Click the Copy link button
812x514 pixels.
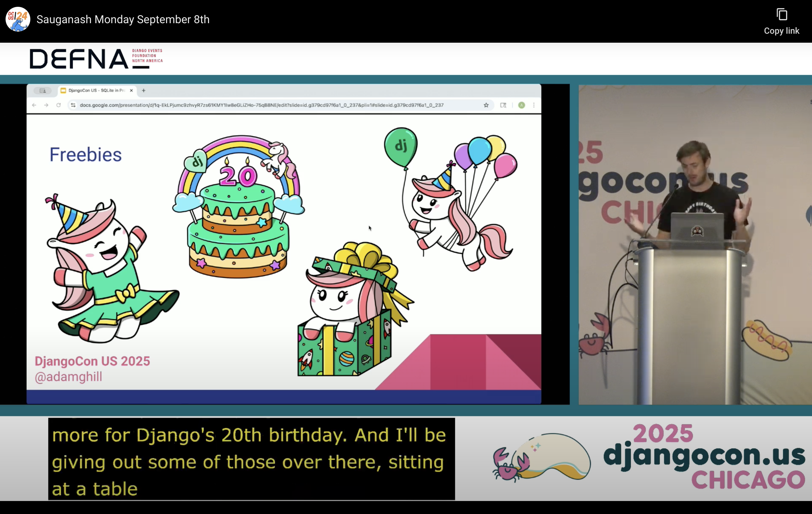[781, 22]
